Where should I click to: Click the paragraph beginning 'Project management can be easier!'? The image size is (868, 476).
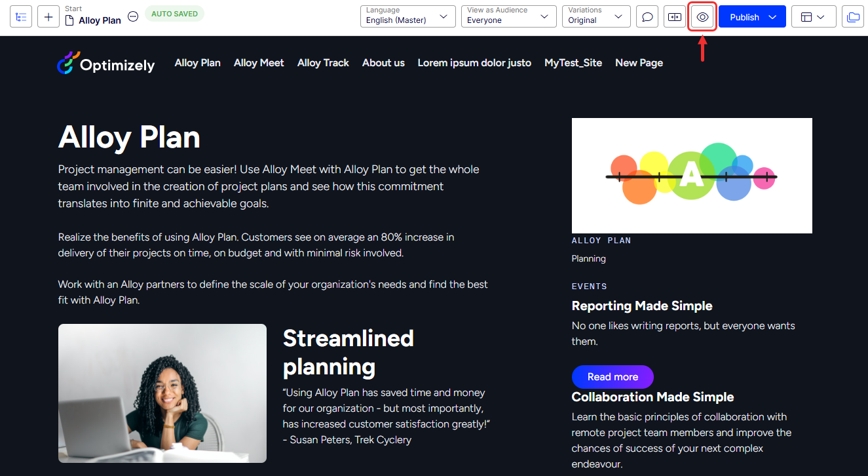point(269,187)
